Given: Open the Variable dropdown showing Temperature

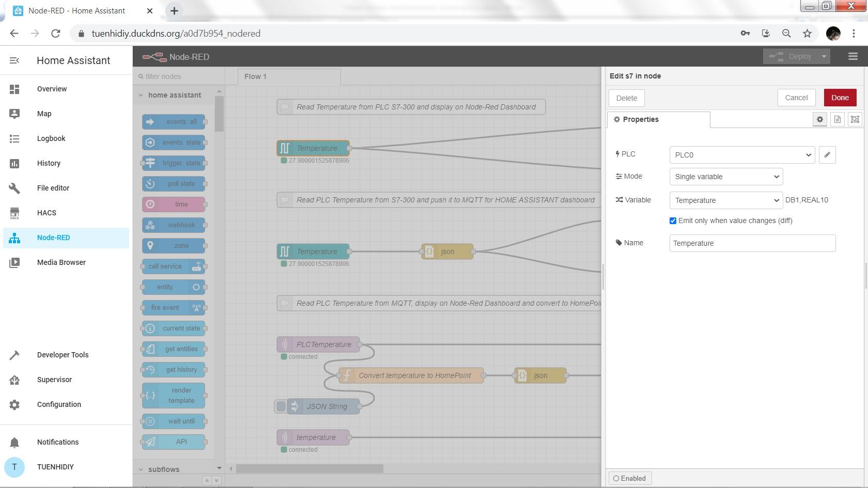Looking at the screenshot, I should 726,200.
